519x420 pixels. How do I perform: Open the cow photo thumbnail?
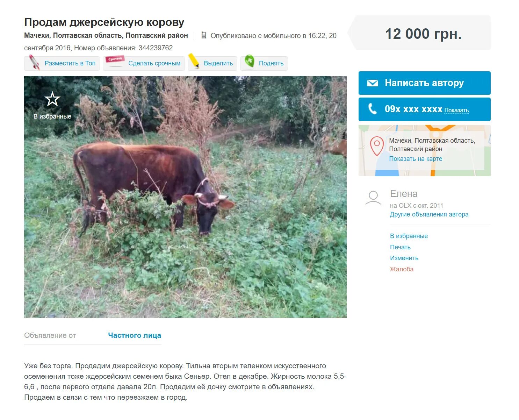tap(185, 197)
